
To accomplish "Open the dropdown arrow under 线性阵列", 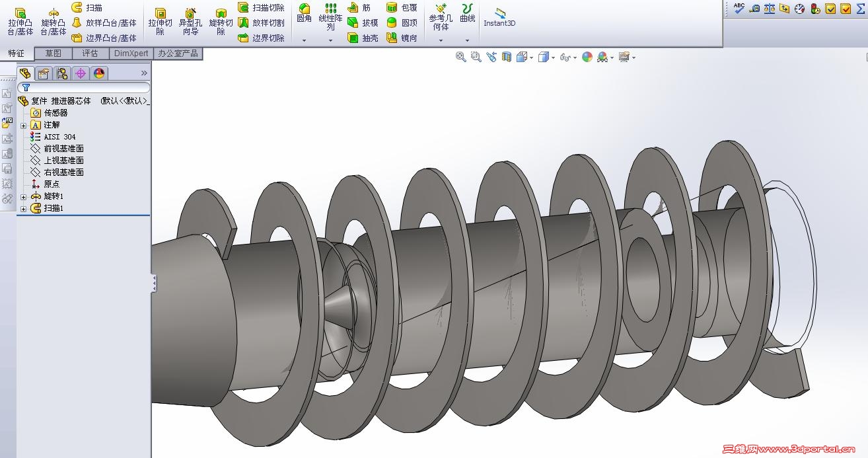I will (331, 40).
